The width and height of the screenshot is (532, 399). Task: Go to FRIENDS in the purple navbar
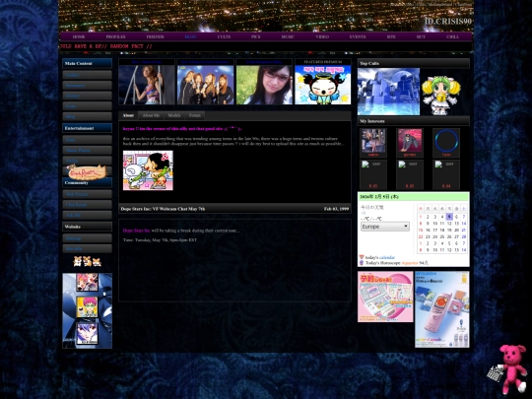pyautogui.click(x=155, y=36)
